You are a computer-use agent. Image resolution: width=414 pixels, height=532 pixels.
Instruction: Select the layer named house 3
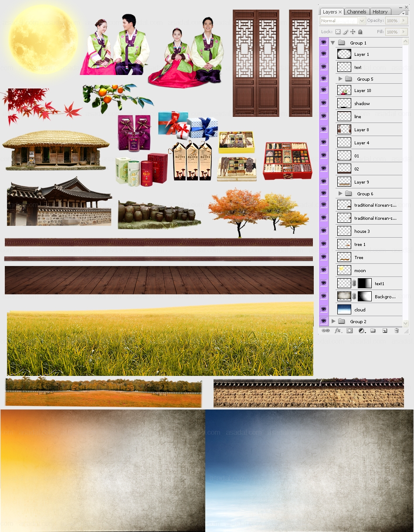[x=362, y=231]
